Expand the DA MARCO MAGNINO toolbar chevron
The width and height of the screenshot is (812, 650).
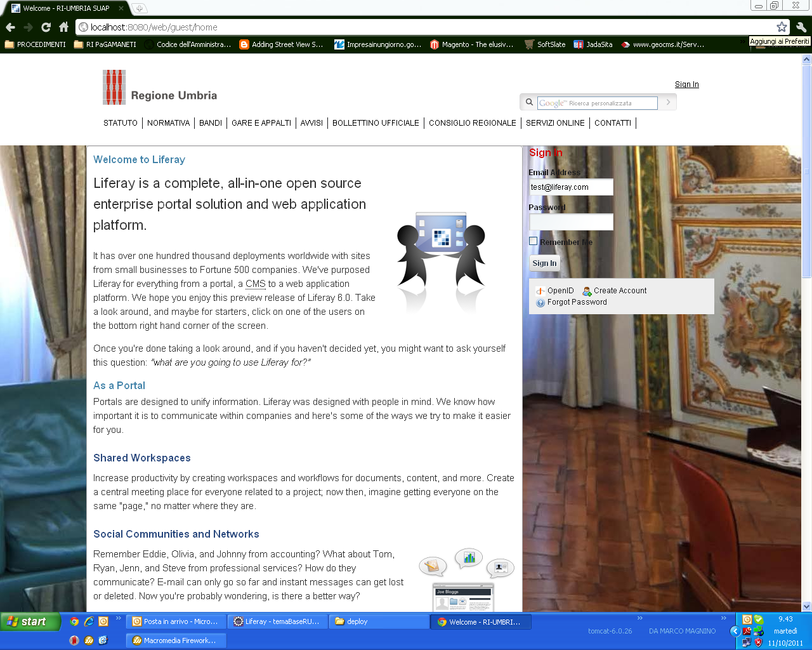point(723,618)
